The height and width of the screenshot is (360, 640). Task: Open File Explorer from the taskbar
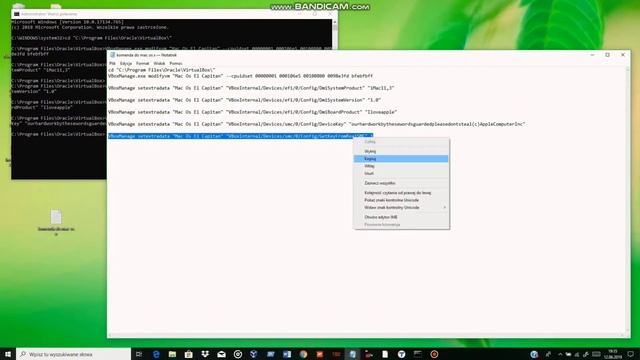(x=173, y=354)
